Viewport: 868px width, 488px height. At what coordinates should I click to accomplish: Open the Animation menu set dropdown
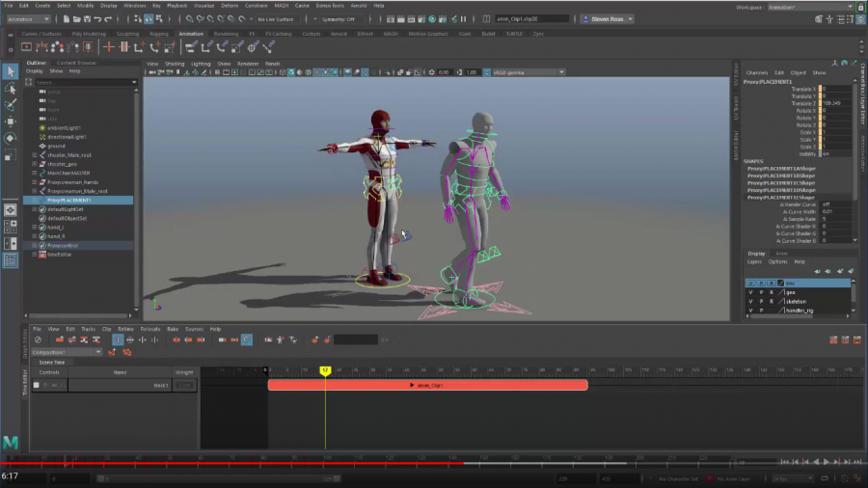click(29, 19)
